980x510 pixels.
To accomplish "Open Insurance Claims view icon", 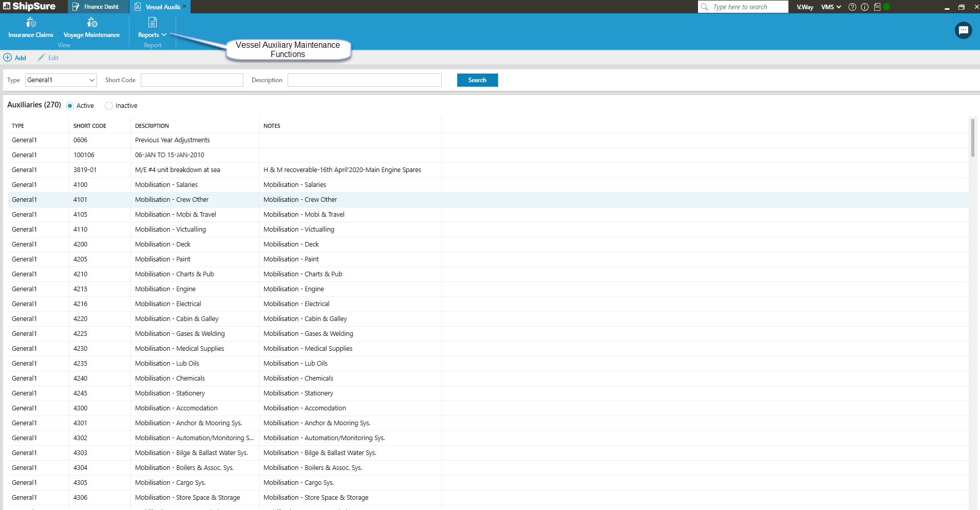I will [31, 23].
